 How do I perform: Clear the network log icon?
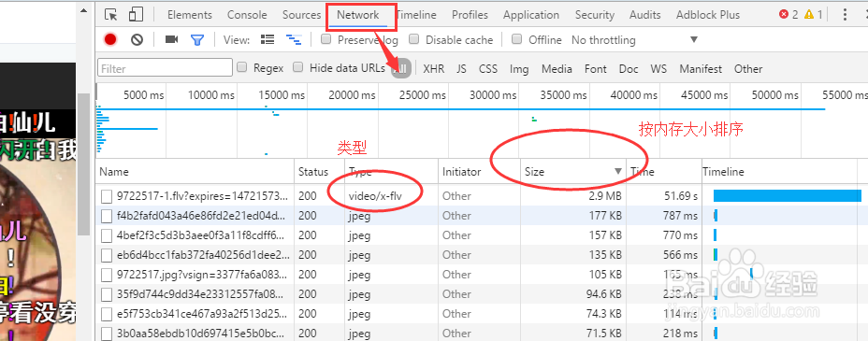(137, 40)
